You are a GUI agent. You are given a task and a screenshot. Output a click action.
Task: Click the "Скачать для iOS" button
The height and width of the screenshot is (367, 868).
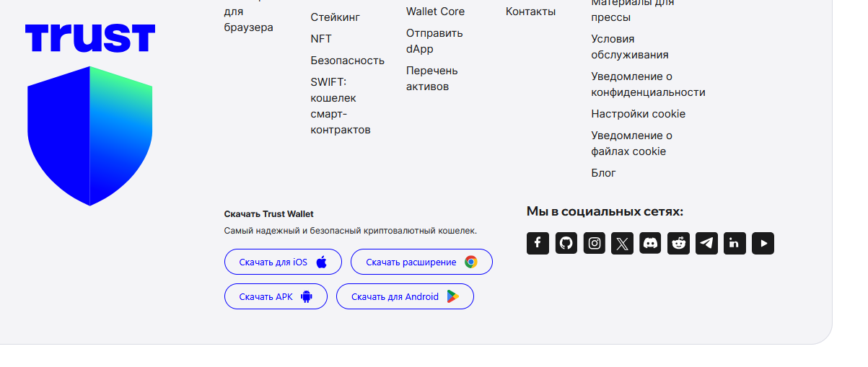tap(284, 262)
